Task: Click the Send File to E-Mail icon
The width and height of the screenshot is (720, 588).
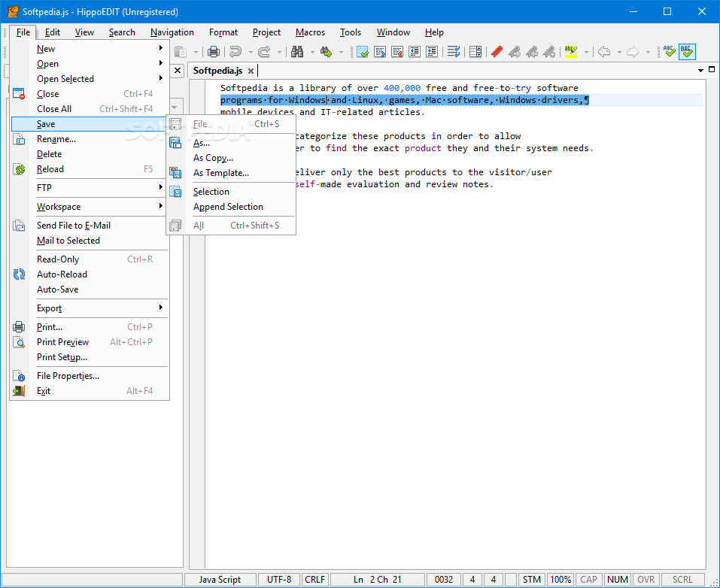Action: click(x=20, y=226)
